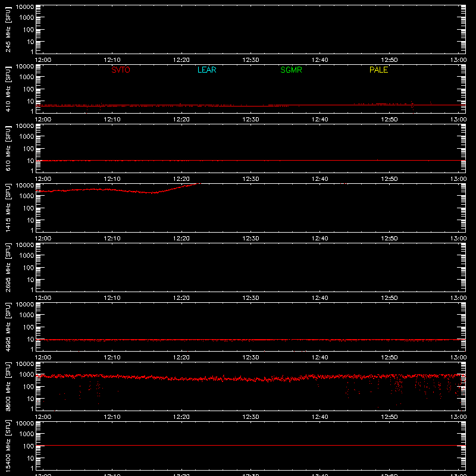This screenshot has width=476, height=476.
Task: Click 12:50 below the 410 MHz panel
Action: pyautogui.click(x=389, y=120)
